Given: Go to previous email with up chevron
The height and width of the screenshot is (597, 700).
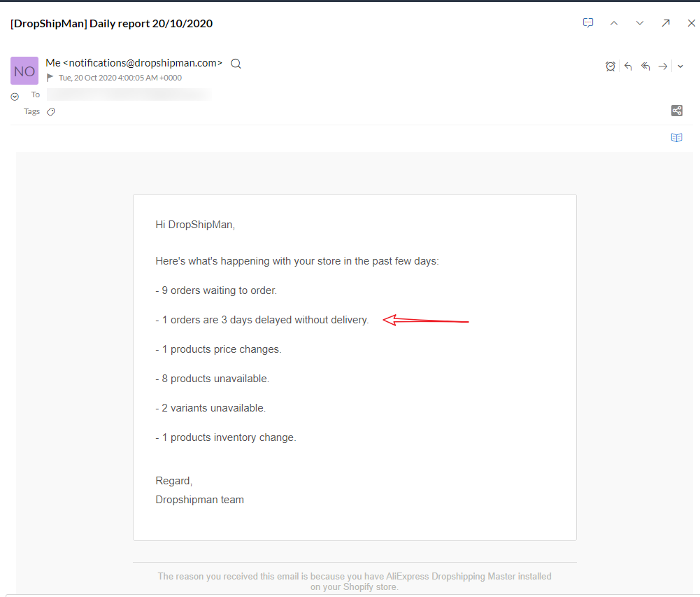Looking at the screenshot, I should [x=614, y=23].
